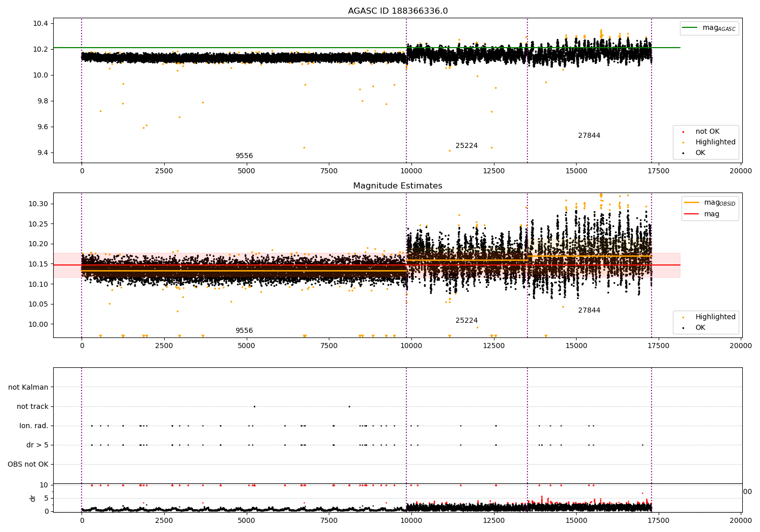Click the 'Magnitude Estimates' plot title
This screenshot has height=532, width=760.
(398, 186)
